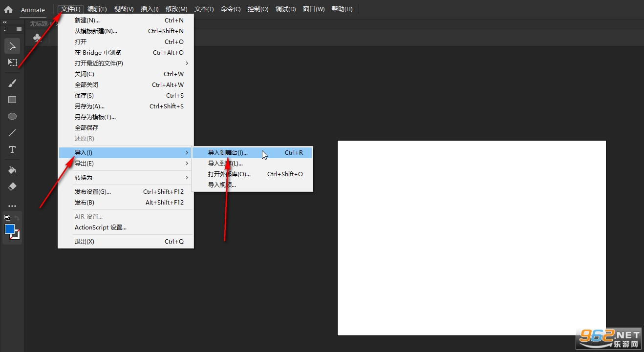Click the Import Video submenu item

tap(253, 185)
